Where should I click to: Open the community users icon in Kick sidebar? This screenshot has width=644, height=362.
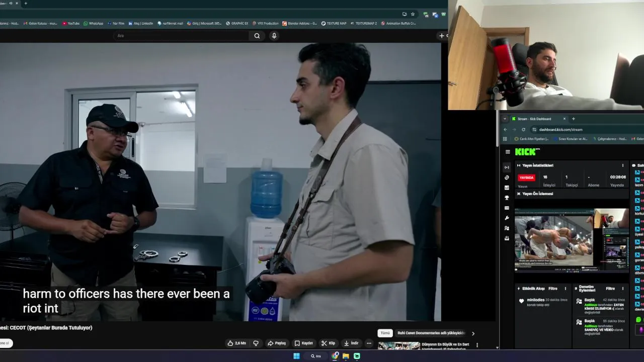507,228
